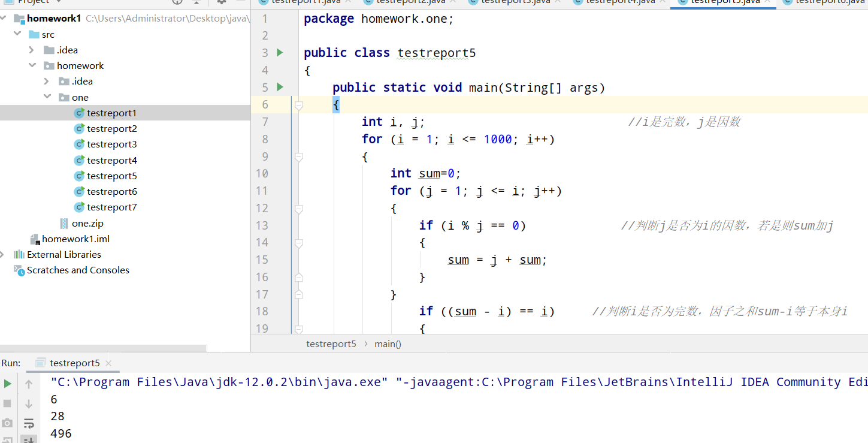Open testreport5 in the project tree
The height and width of the screenshot is (443, 868).
point(112,176)
